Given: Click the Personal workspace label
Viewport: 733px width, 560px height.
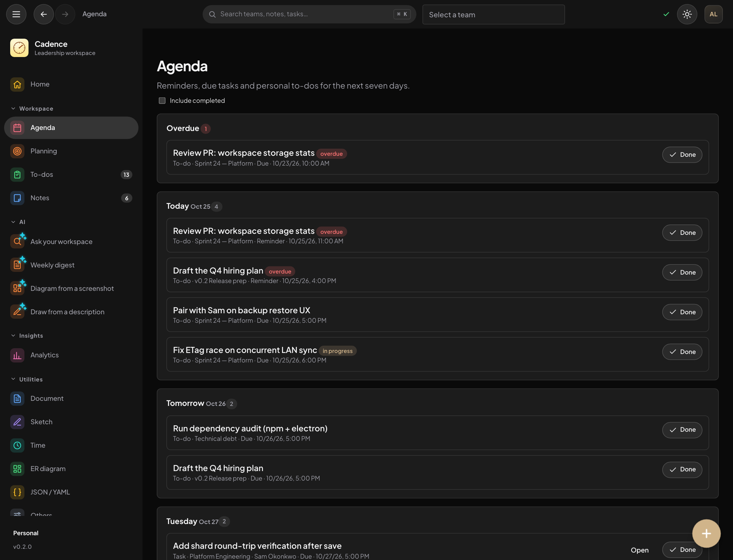Looking at the screenshot, I should (x=26, y=533).
